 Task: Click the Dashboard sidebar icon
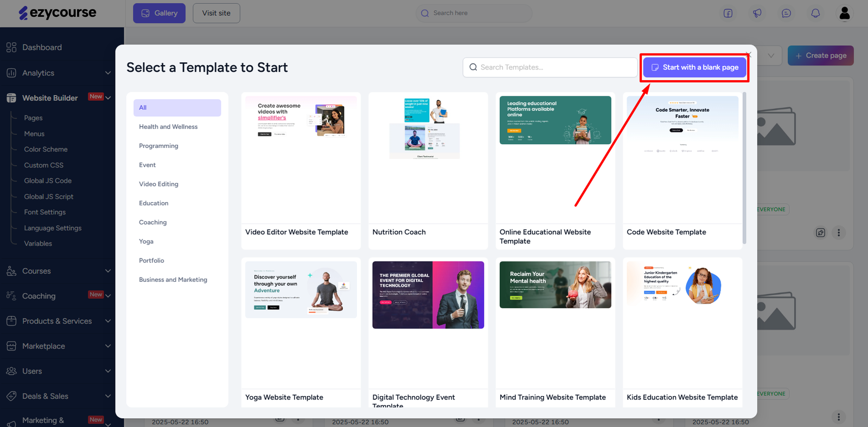click(x=11, y=47)
